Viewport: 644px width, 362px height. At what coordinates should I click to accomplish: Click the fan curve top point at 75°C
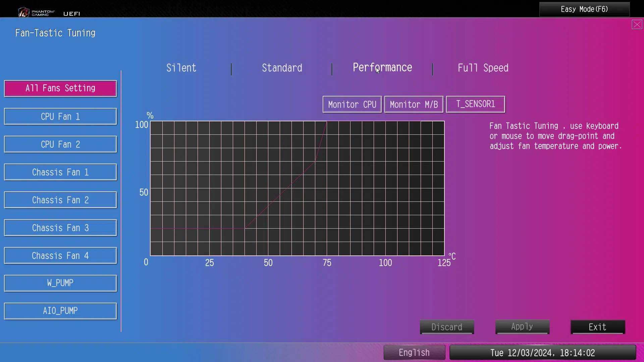click(327, 121)
